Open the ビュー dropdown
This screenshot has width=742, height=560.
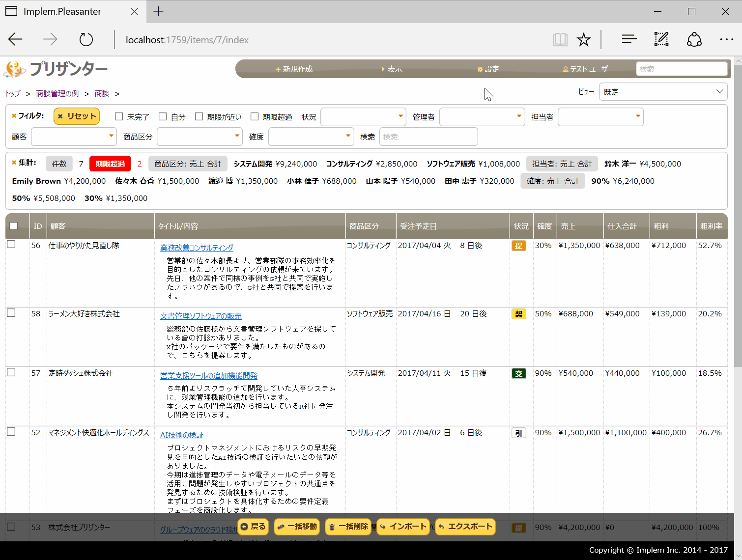663,92
